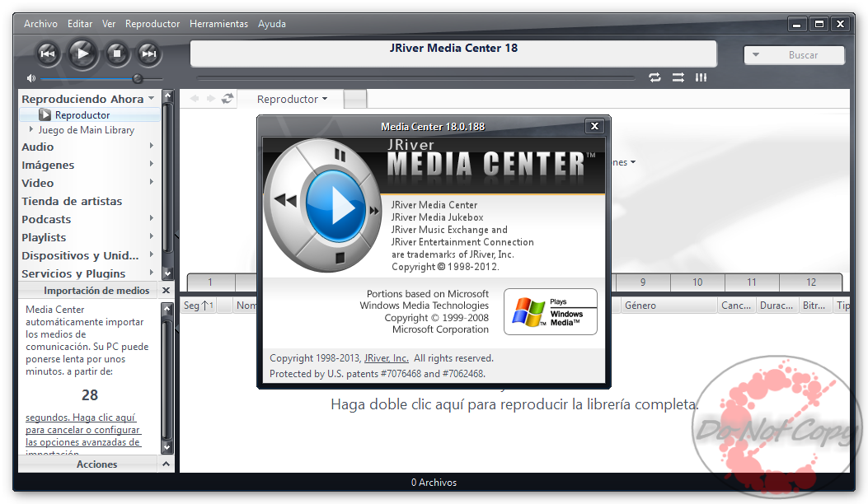Image resolution: width=868 pixels, height=504 pixels.
Task: Start playback with the Play button
Action: pos(83,54)
